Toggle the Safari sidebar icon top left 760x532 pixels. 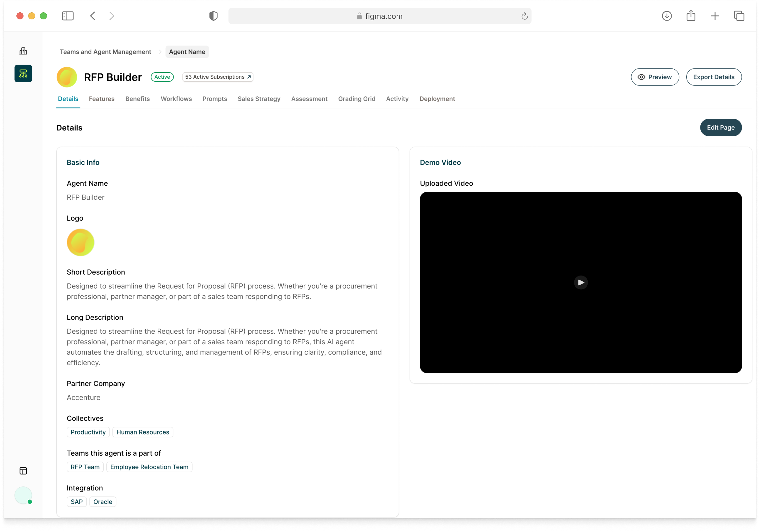[x=68, y=16]
